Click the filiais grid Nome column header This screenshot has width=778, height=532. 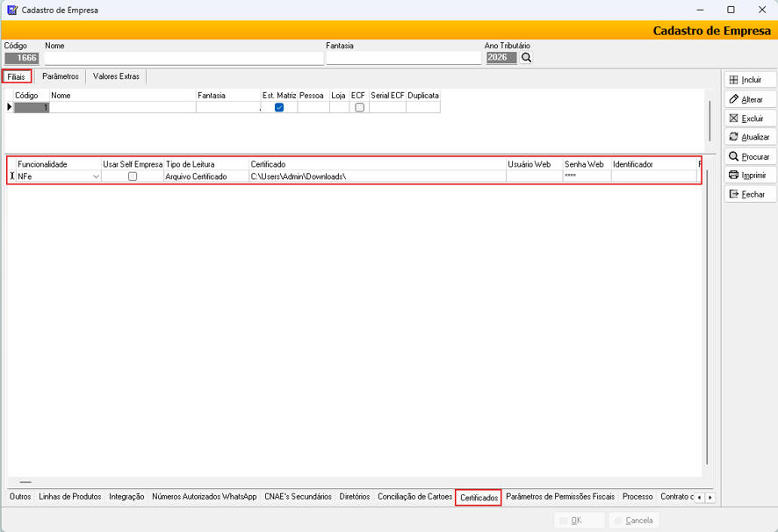click(x=123, y=96)
